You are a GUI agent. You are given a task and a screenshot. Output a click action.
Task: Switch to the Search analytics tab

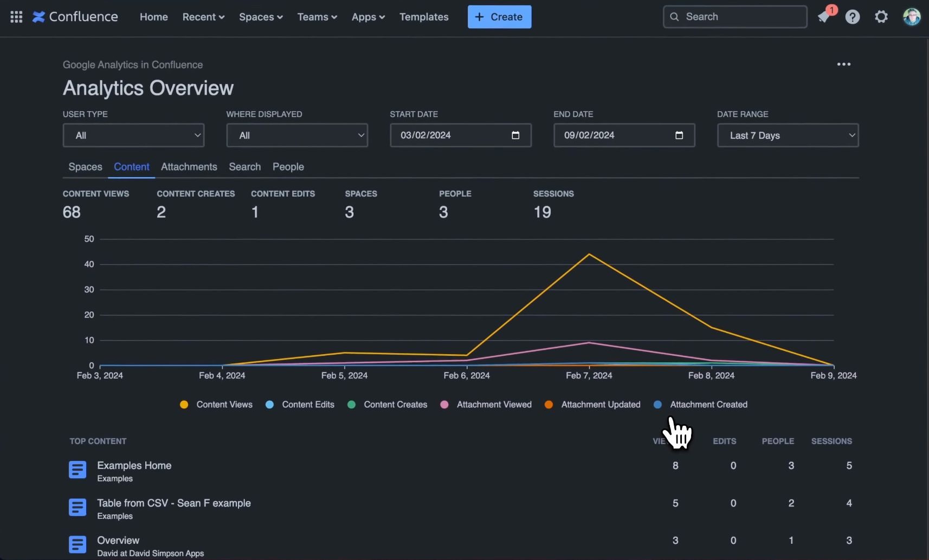[245, 167]
